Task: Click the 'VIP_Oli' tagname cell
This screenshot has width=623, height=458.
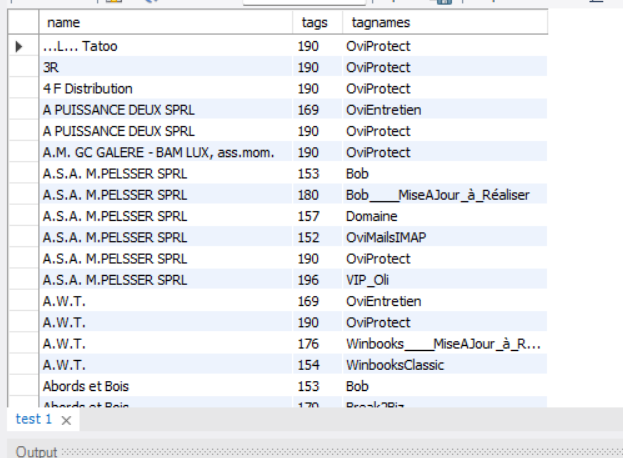Action: coord(445,280)
